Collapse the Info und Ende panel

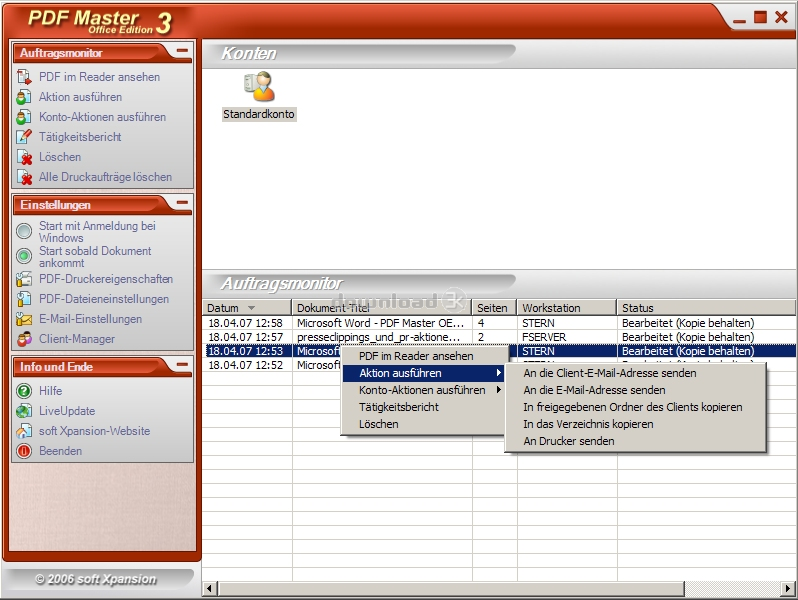pos(181,366)
